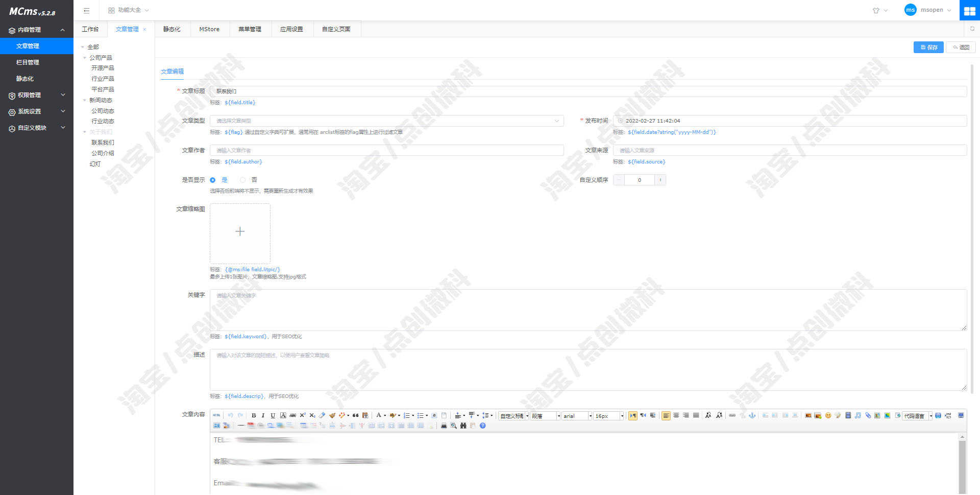The width and height of the screenshot is (980, 495).
Task: Expand the 系统设置 sidebar menu
Action: pos(37,111)
